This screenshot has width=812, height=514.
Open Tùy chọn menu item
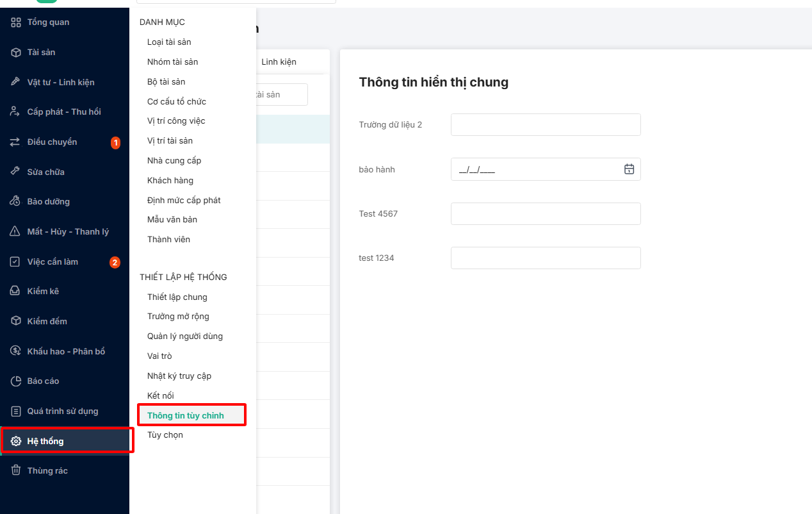point(165,435)
